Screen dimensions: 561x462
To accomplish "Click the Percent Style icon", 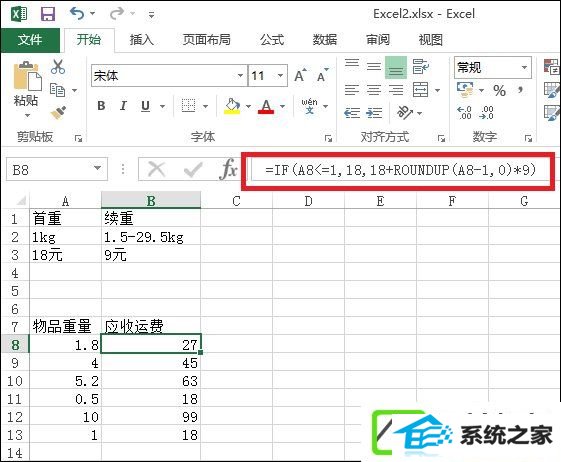I will coord(499,91).
